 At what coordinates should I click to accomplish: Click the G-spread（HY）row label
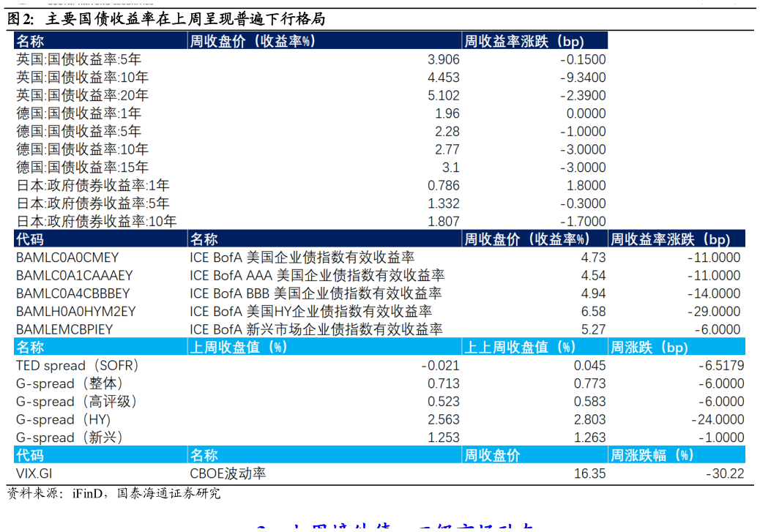(x=64, y=420)
